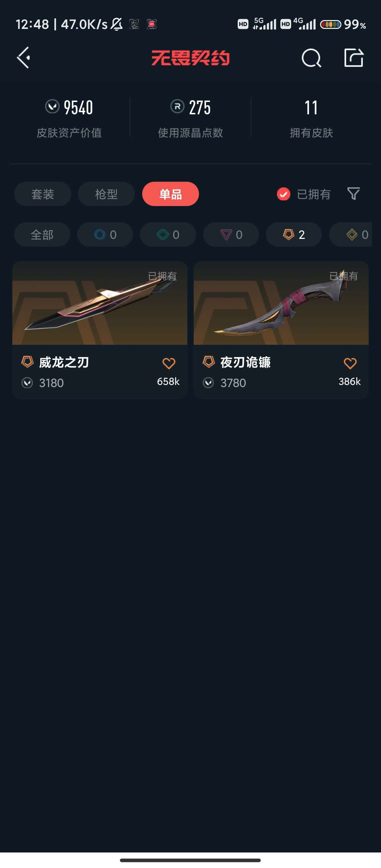Viewport: 381px width, 868px height.
Task: Open the search magnifier icon
Action: pyautogui.click(x=311, y=58)
